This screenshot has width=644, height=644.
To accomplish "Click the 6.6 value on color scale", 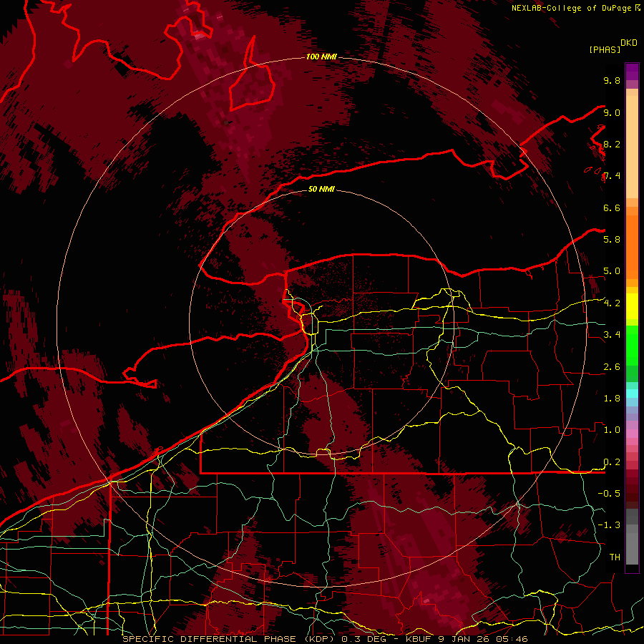I will [612, 208].
